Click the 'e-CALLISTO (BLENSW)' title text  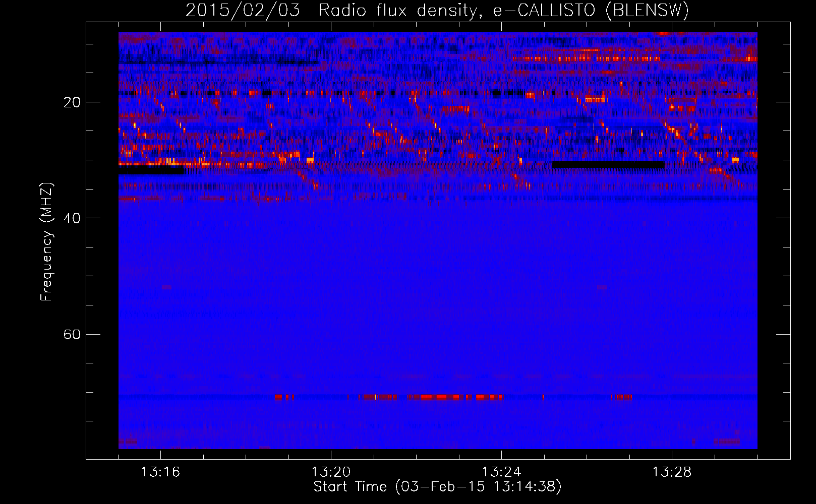(591, 10)
